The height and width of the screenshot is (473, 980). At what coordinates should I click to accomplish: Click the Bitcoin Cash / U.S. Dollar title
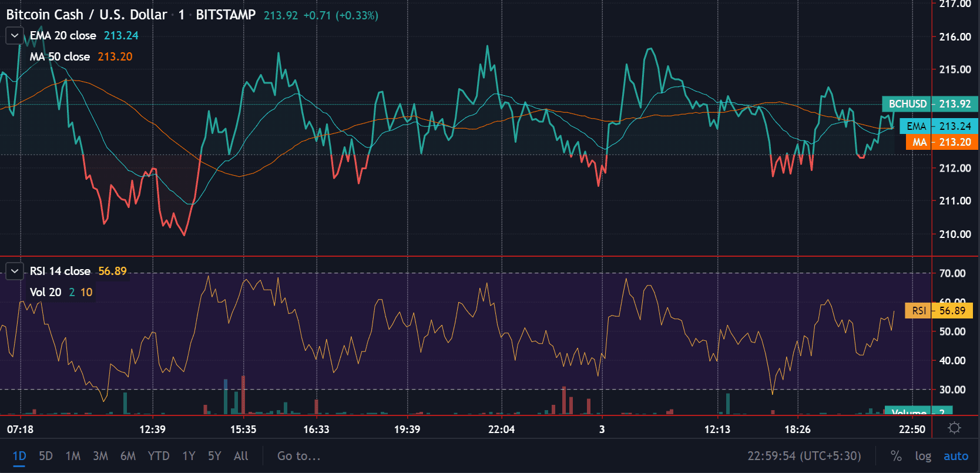(87, 15)
